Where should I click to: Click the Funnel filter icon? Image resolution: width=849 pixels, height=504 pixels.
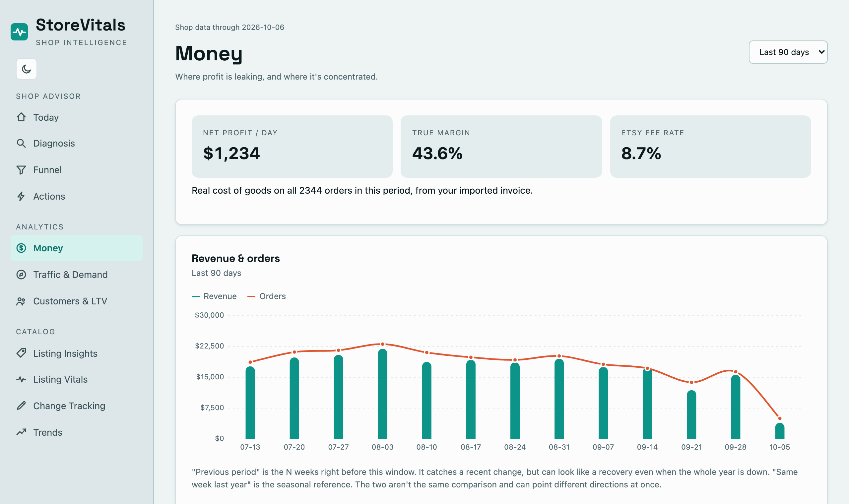tap(21, 170)
